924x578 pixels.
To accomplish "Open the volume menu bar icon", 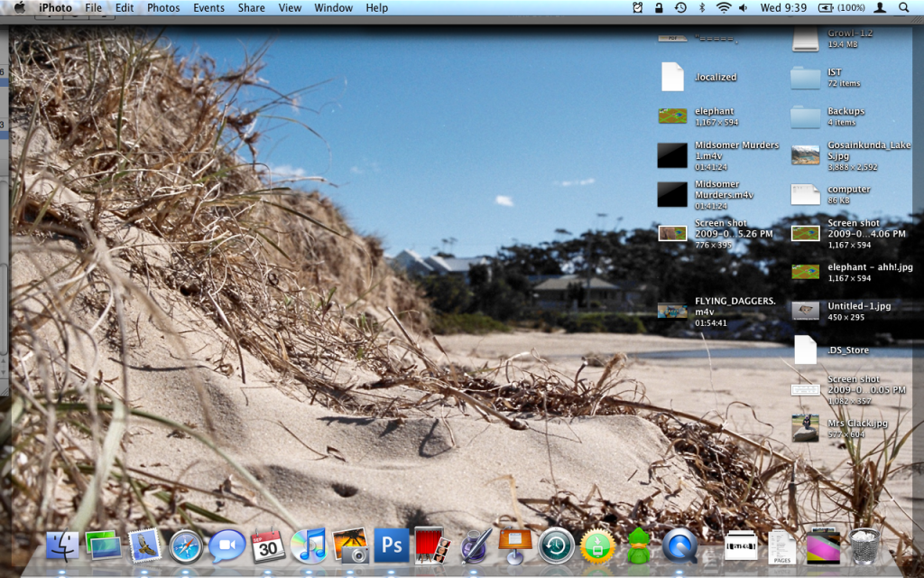I will tap(744, 7).
